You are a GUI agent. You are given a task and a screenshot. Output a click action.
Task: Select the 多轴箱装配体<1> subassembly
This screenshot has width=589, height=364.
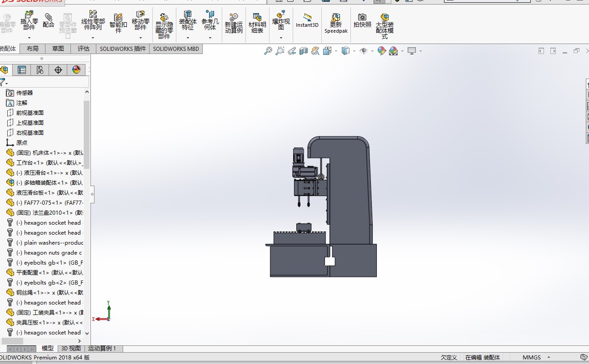click(45, 182)
